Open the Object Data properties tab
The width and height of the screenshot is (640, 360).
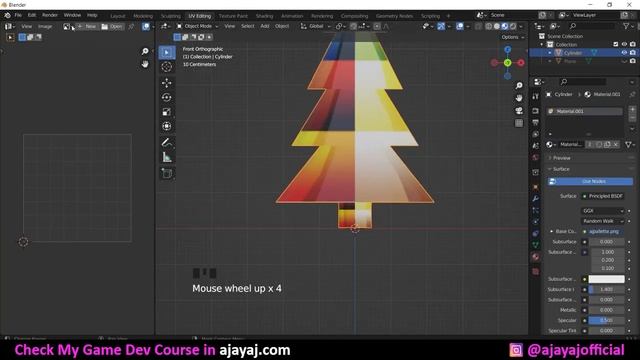(x=536, y=245)
